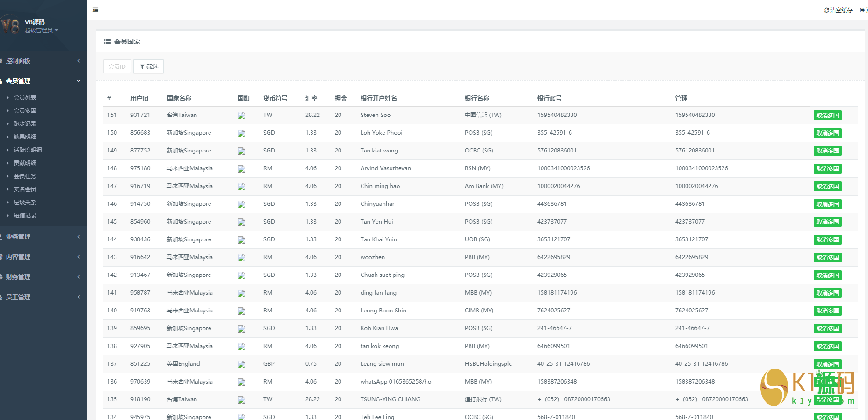Open 会员多国 in the sidebar
868x420 pixels.
25,111
